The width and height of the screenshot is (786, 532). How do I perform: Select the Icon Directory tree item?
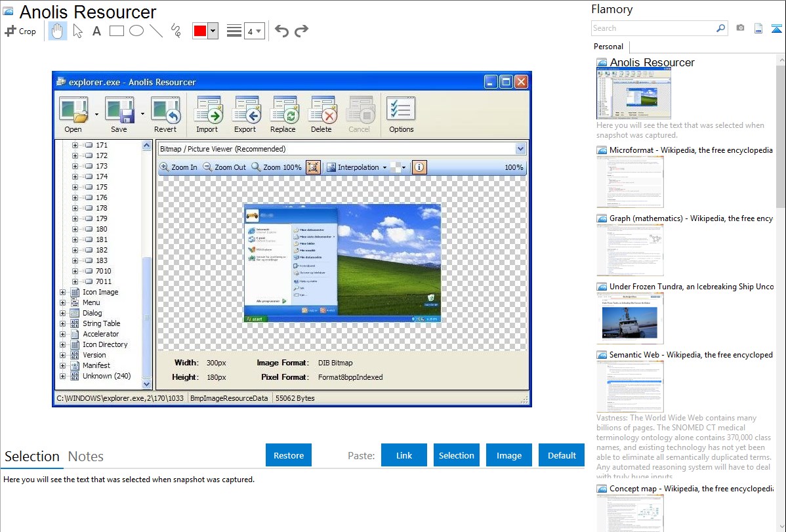click(105, 345)
